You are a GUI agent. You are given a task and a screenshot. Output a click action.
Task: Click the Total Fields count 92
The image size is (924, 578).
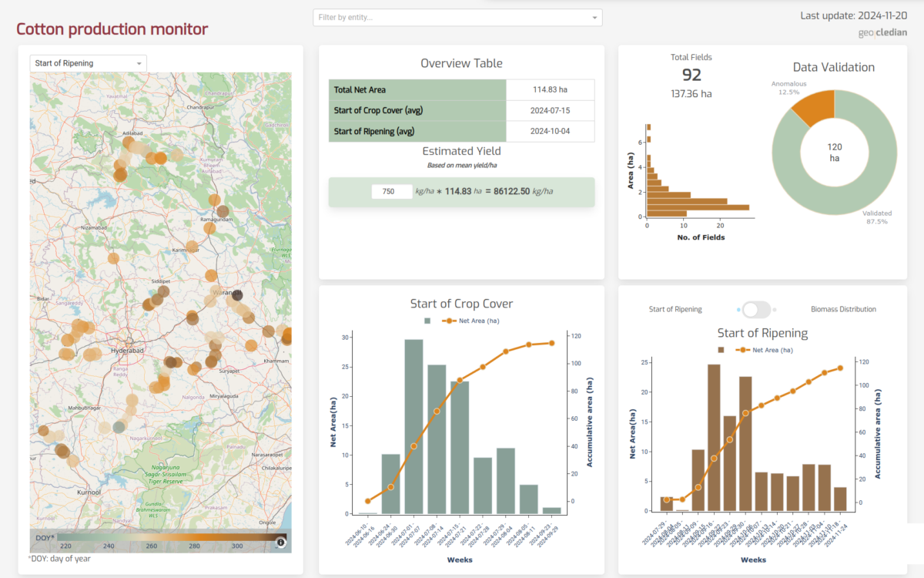(691, 75)
